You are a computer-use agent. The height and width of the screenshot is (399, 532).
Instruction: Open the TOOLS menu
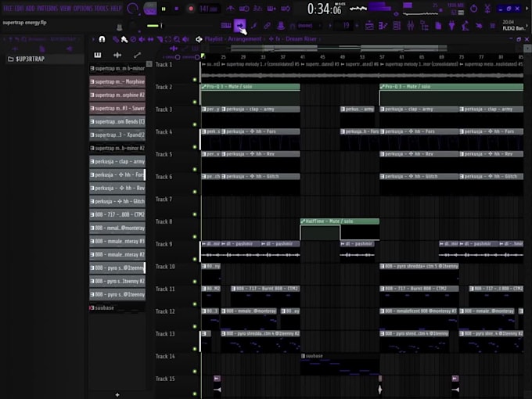[102, 9]
